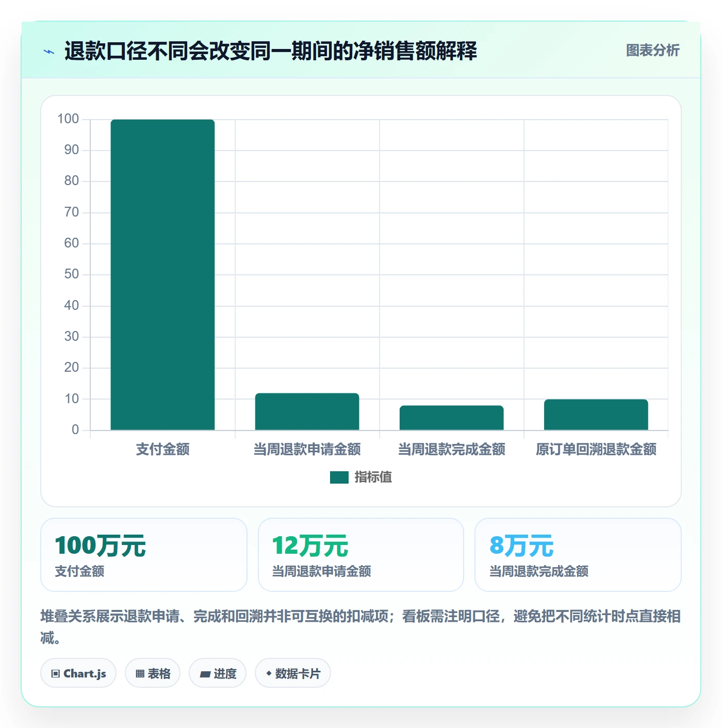Screen dimensions: 722x728
Task: Toggle the 指标值 legend color swatch
Action: [339, 477]
